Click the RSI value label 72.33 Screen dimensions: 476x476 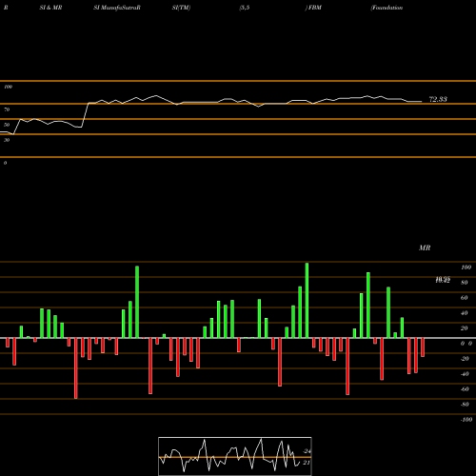[438, 99]
